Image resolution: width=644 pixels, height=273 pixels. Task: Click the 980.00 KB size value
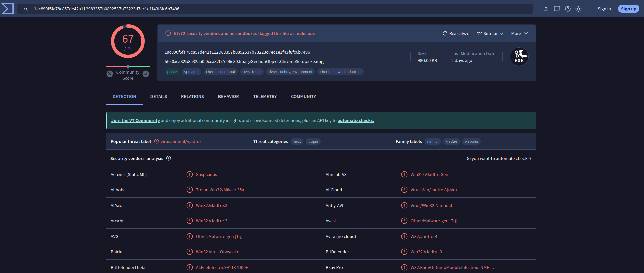427,61
